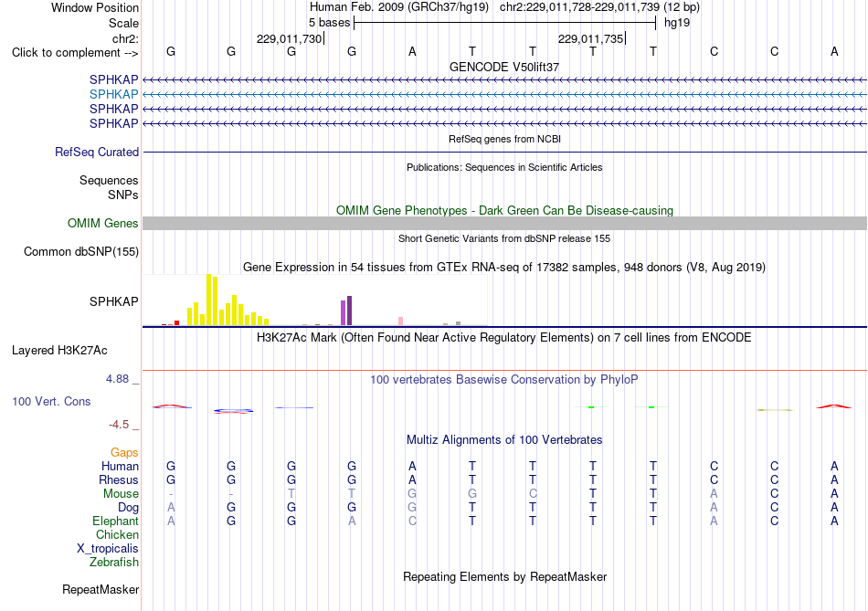Click 'Click to complement -->' to complement bases
This screenshot has width=868, height=611.
pyautogui.click(x=75, y=53)
